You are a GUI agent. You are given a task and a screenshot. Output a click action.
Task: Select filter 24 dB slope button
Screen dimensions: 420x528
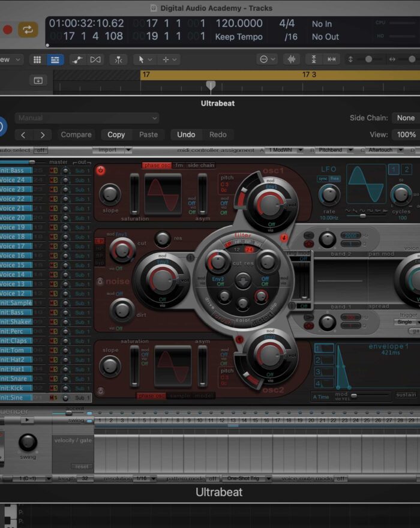click(249, 250)
